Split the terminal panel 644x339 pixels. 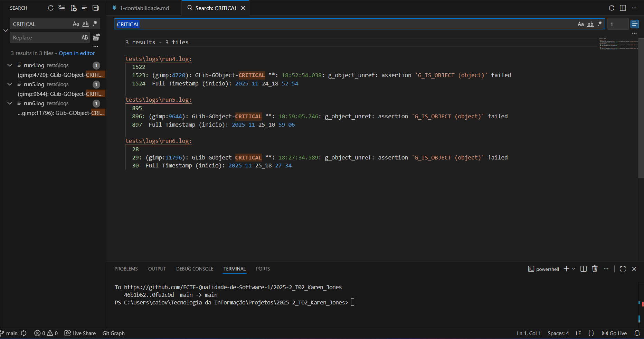click(584, 269)
